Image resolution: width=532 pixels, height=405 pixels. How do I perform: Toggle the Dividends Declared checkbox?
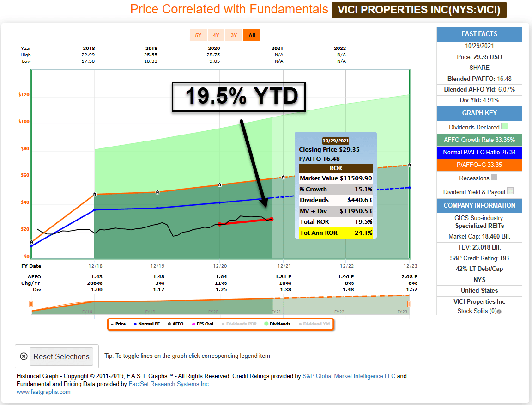point(504,126)
